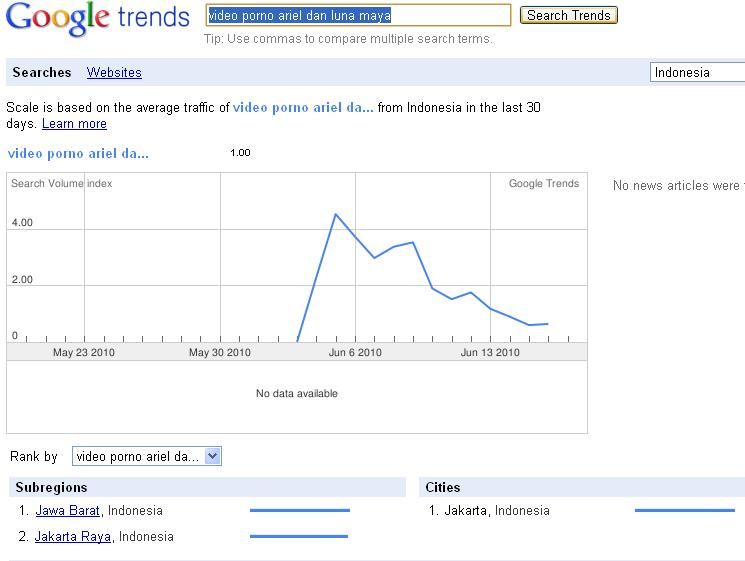Click the search term legend above chart
This screenshot has width=745, height=561.
click(x=78, y=153)
